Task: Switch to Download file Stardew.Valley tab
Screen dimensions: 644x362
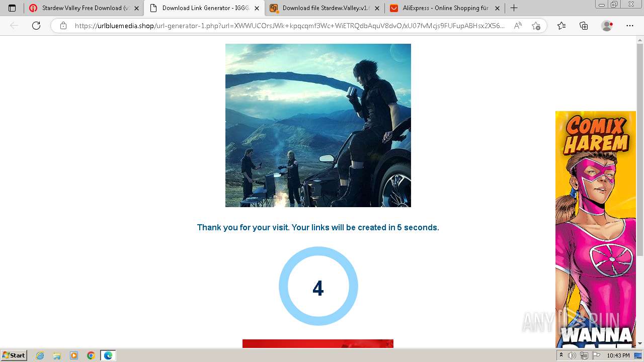Action: pyautogui.click(x=324, y=8)
